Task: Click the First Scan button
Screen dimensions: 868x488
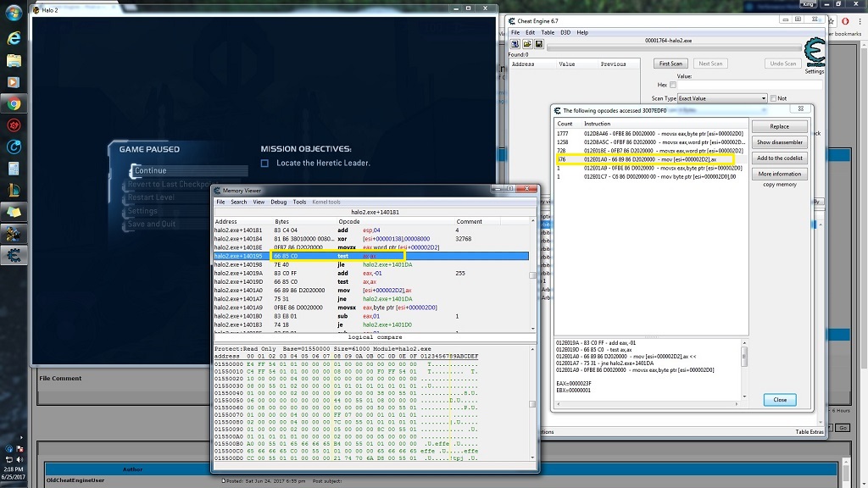Action: coord(670,64)
